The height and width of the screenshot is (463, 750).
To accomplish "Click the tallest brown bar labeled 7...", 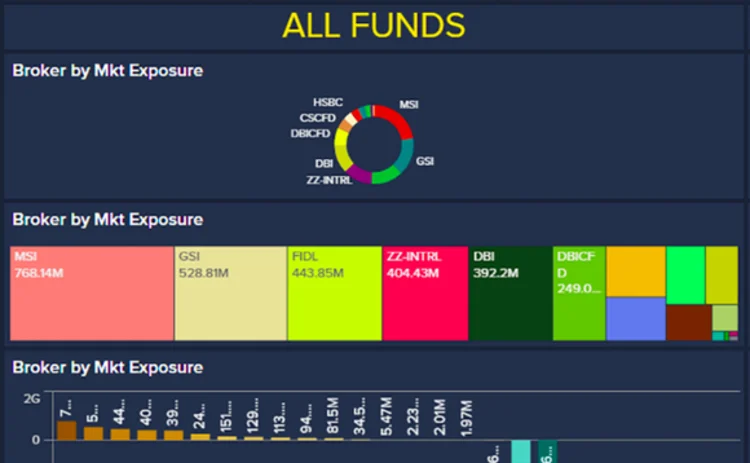I will [x=66, y=430].
